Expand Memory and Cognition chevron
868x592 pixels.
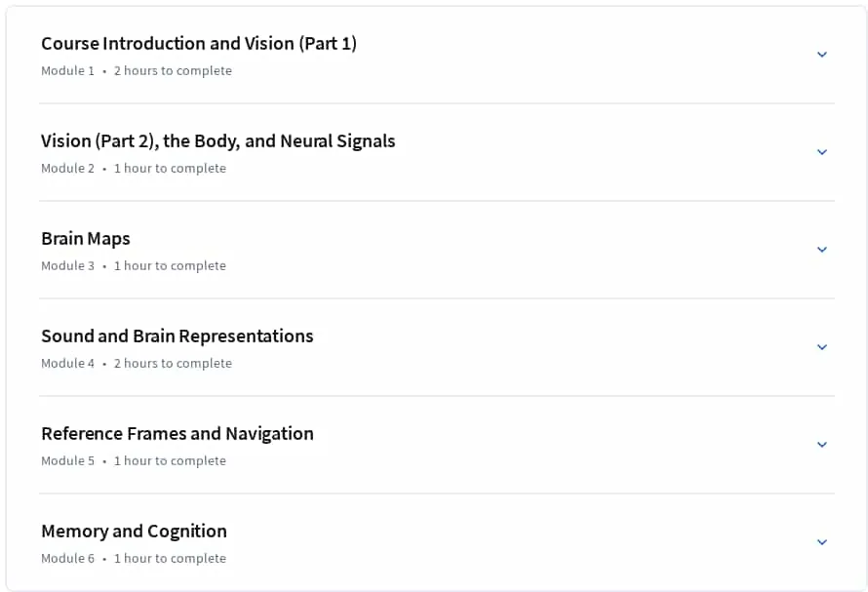point(822,541)
